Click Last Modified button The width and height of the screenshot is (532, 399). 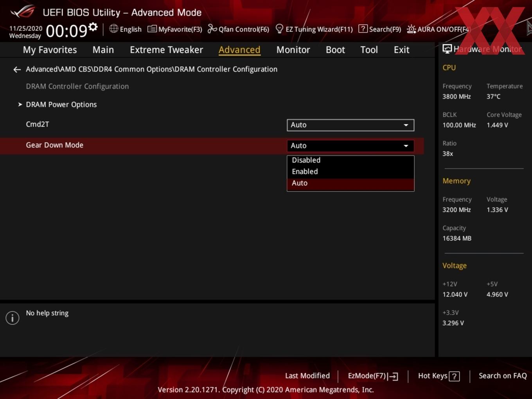[307, 376]
